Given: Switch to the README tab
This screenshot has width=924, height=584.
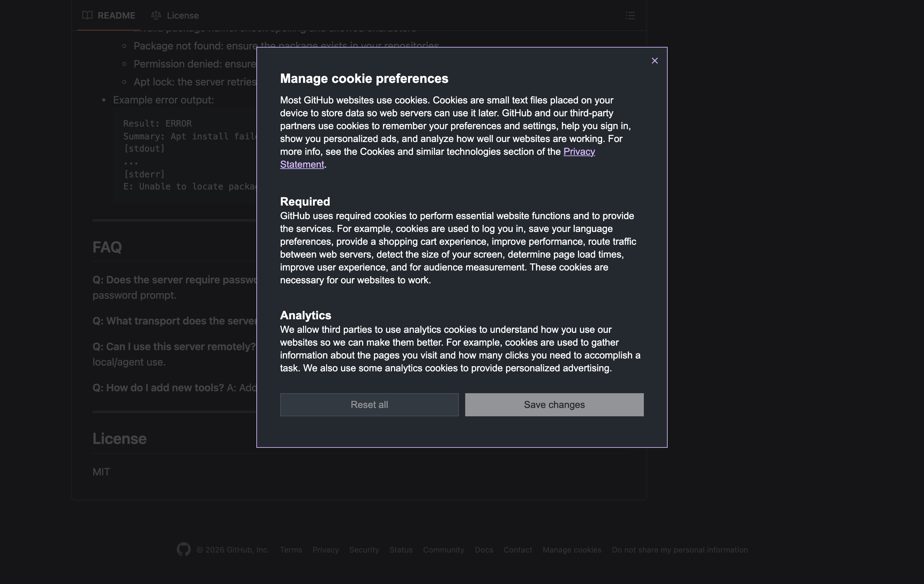Looking at the screenshot, I should 116,15.
